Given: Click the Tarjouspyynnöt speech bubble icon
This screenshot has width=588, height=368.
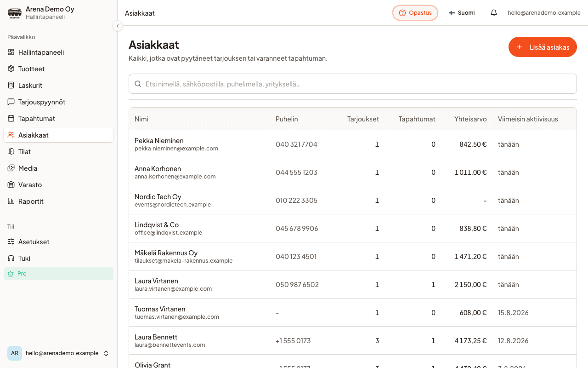Looking at the screenshot, I should pyautogui.click(x=11, y=102).
